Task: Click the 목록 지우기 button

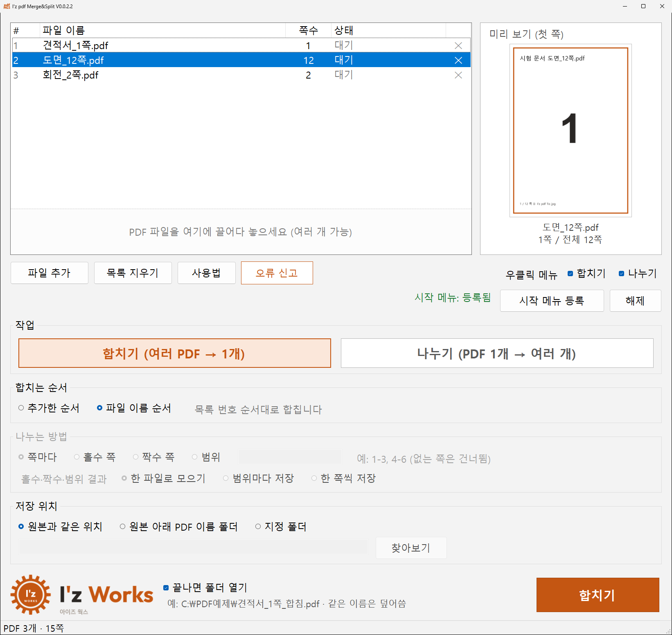Action: [133, 273]
